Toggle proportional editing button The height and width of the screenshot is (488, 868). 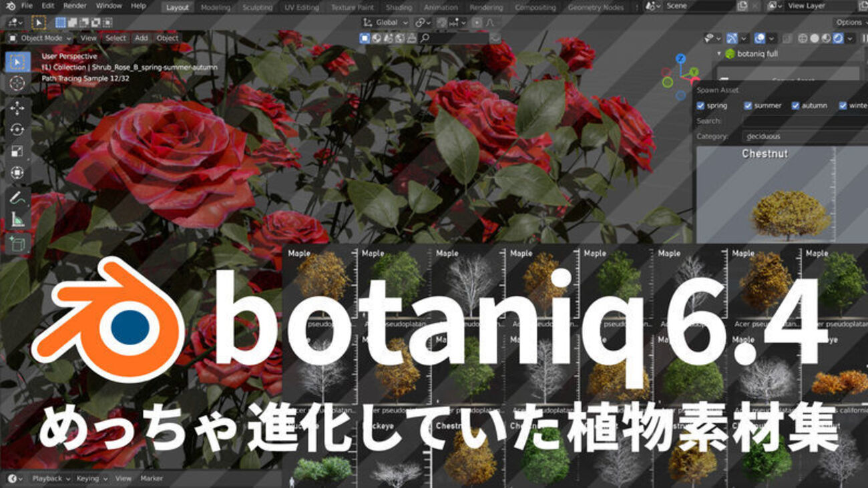(x=475, y=22)
